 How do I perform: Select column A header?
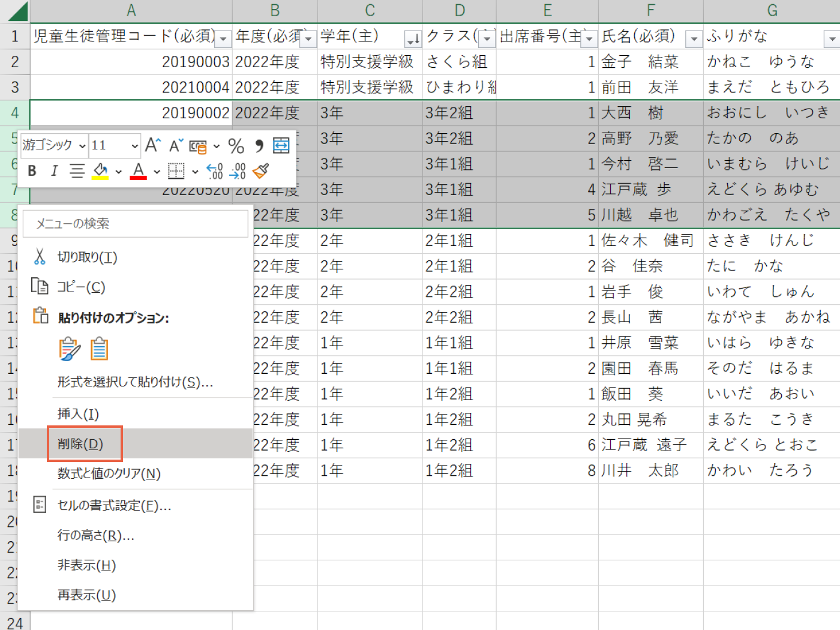(x=131, y=11)
